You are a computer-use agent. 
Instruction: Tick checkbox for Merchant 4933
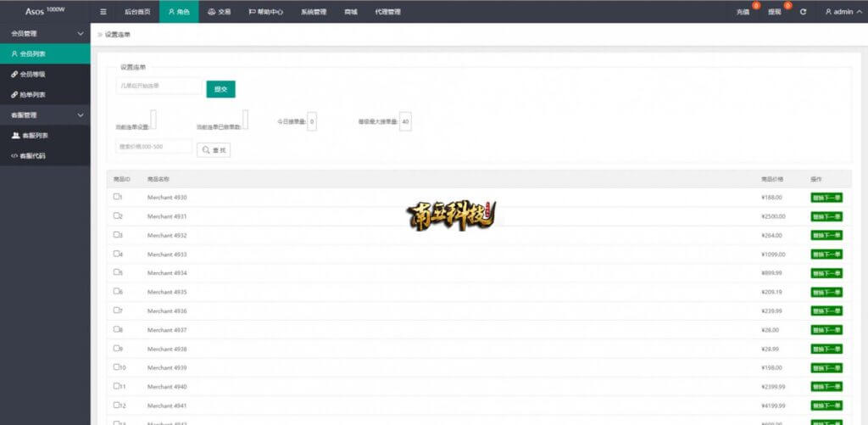(x=116, y=254)
